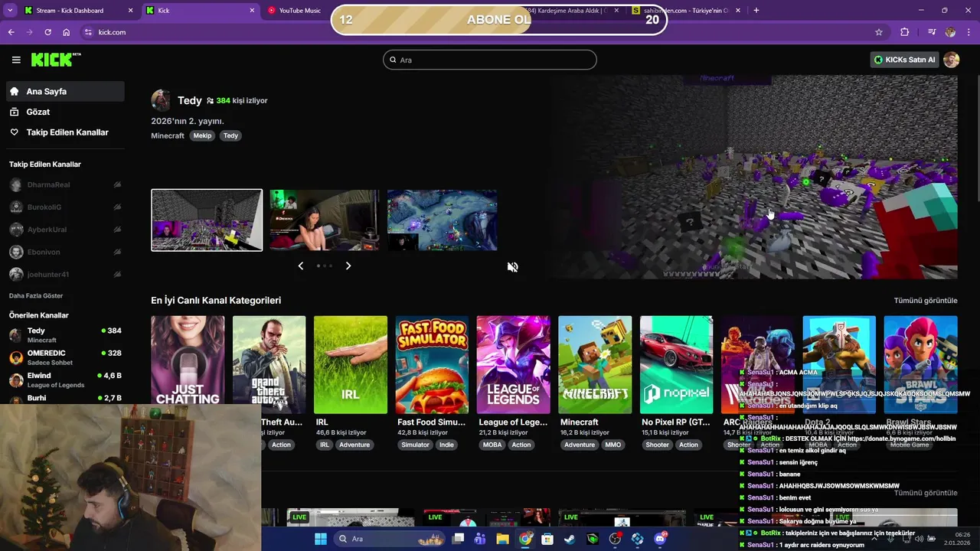
Task: Open recommended channel Tedy in sidebar
Action: tap(65, 335)
